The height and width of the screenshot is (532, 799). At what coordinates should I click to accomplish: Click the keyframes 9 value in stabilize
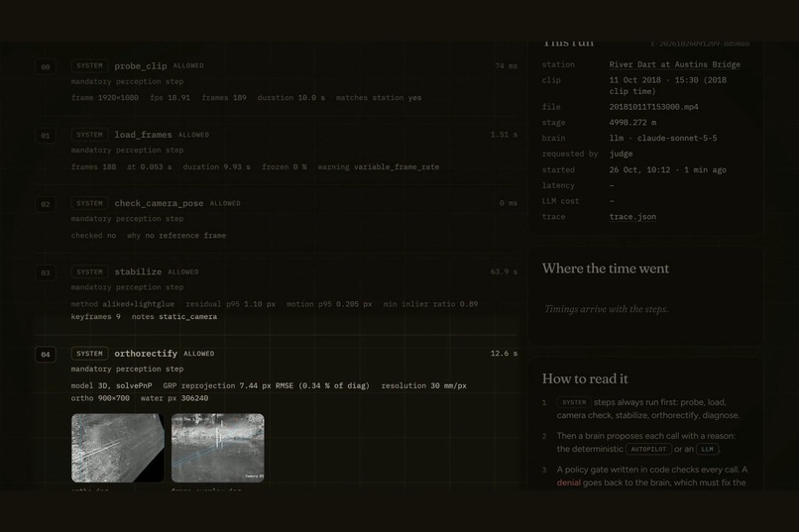coord(96,317)
